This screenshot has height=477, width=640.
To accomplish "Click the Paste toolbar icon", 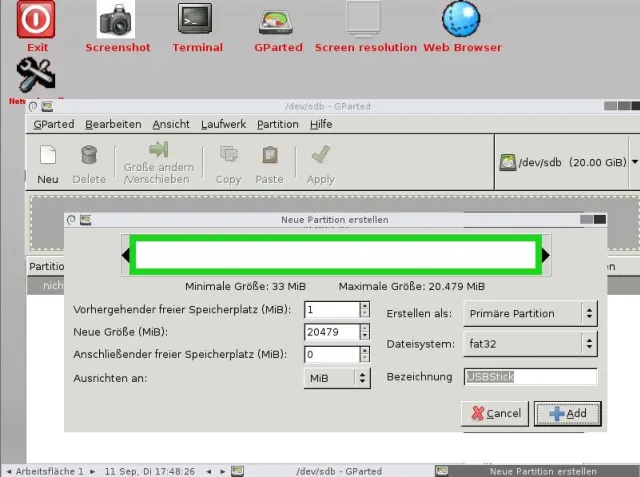I will tap(269, 165).
